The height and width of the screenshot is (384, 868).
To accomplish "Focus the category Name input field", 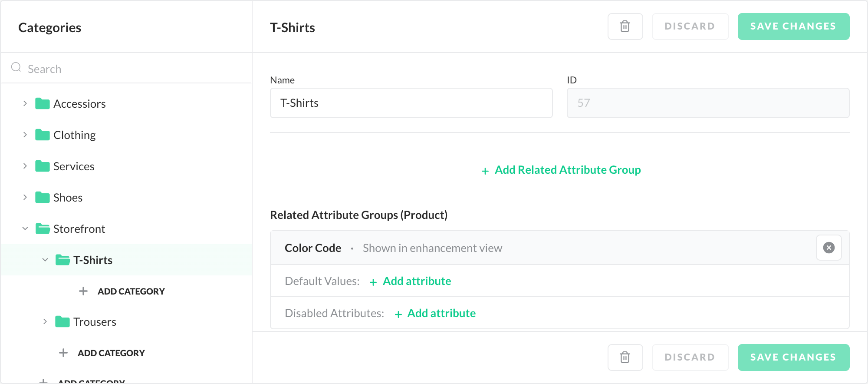I will coord(411,103).
